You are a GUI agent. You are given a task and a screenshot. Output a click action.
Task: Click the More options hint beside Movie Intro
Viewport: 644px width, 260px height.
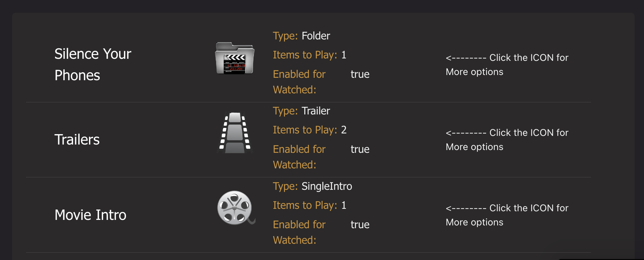click(507, 215)
